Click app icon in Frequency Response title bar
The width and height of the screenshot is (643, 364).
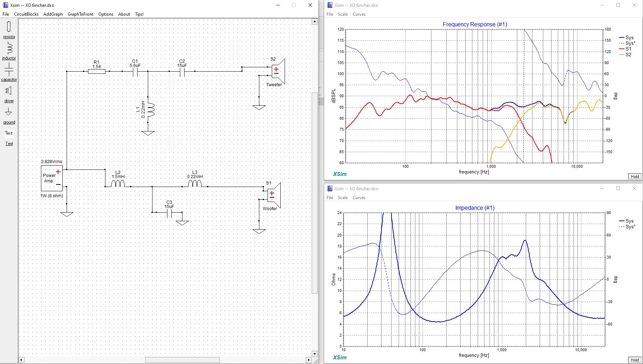click(330, 5)
